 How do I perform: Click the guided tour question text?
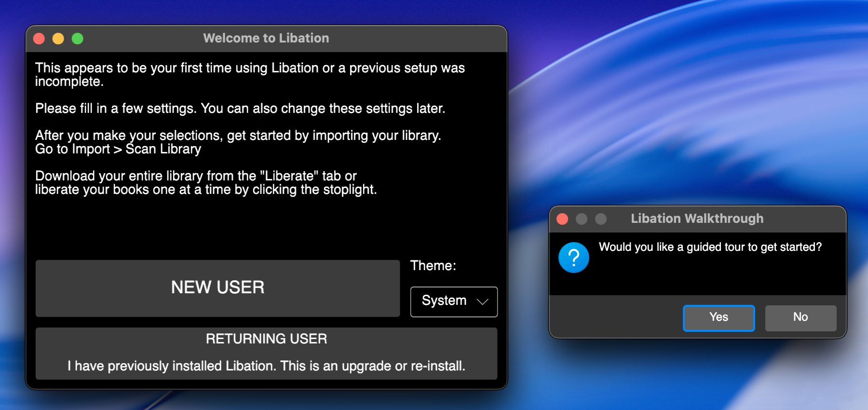point(710,247)
